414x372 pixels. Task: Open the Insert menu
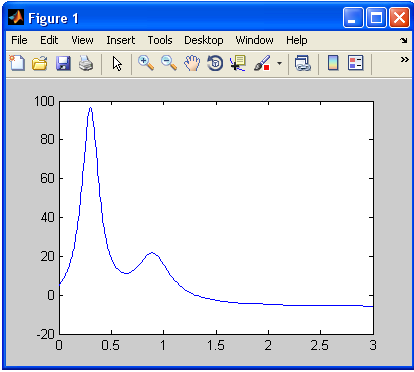(x=120, y=40)
